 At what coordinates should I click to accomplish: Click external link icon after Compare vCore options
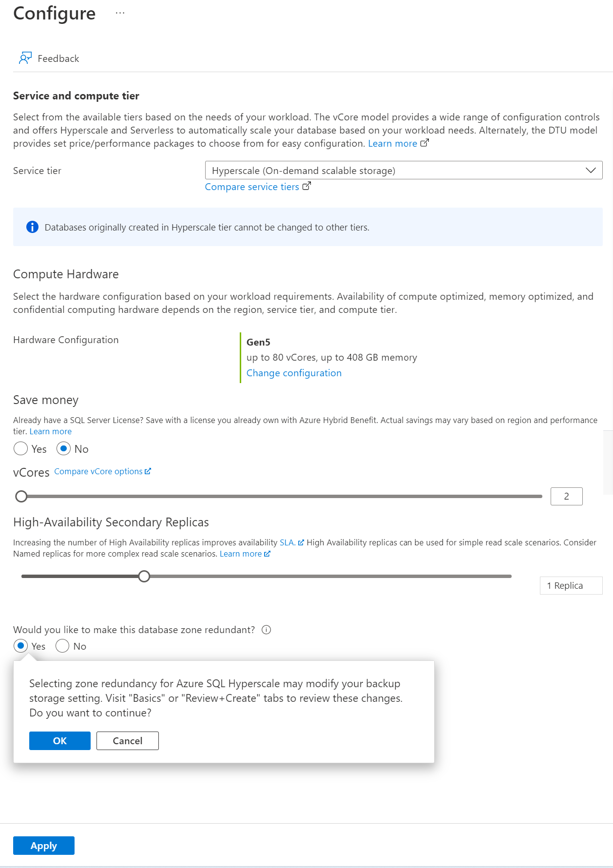tap(148, 471)
